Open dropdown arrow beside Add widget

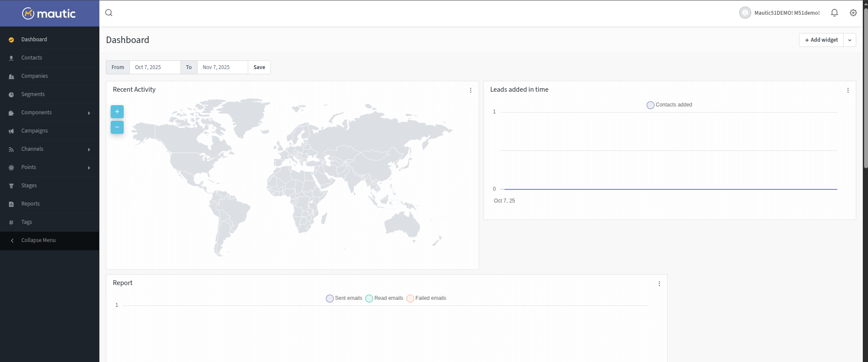click(x=850, y=40)
